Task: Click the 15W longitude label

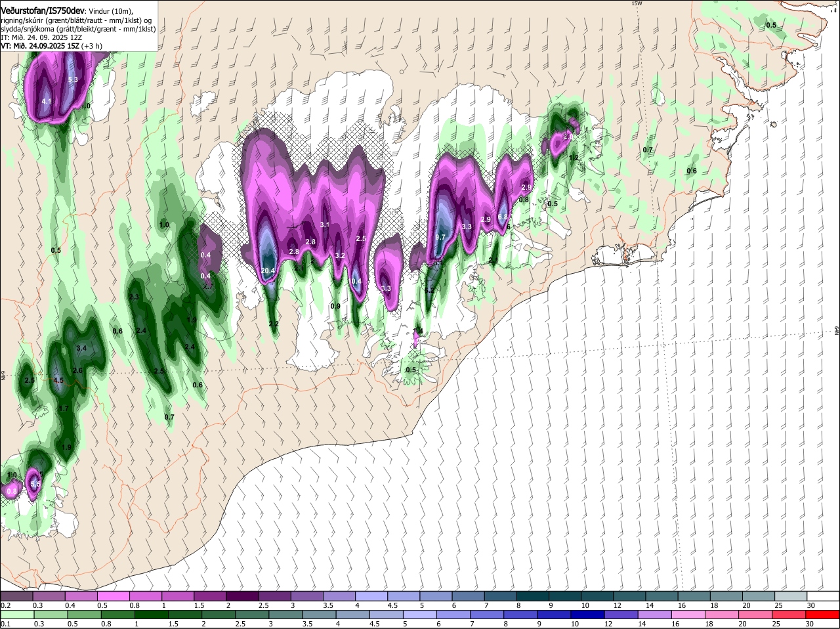Action: point(636,3)
